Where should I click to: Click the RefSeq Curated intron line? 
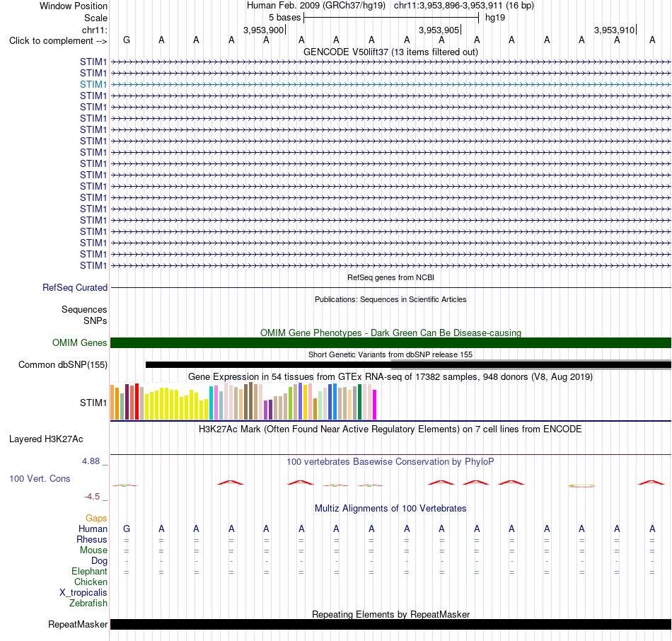point(390,288)
